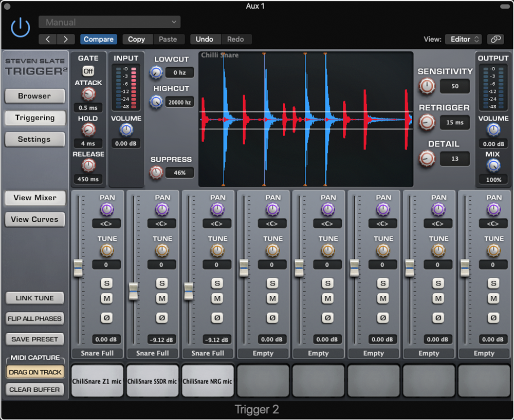Click the plugin power bypass icon
This screenshot has height=420, width=514.
(21, 27)
